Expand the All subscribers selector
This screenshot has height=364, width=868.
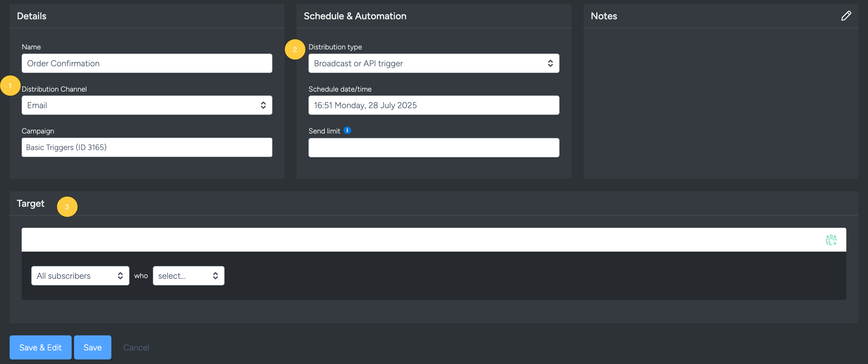coord(80,276)
